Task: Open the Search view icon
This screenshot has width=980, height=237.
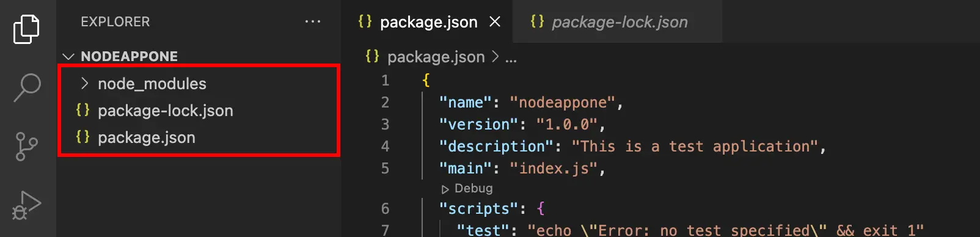Action: [x=27, y=88]
